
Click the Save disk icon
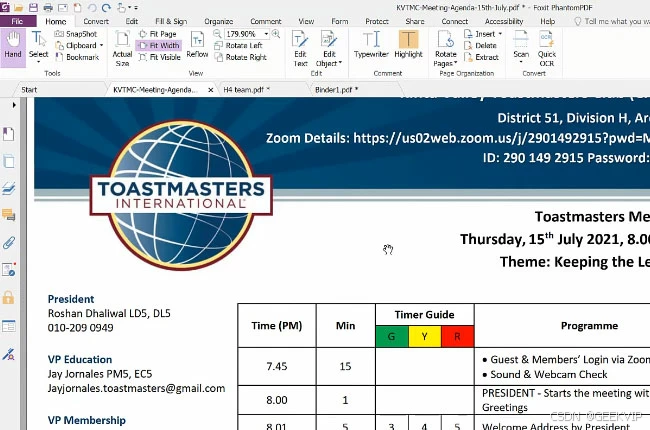click(x=33, y=7)
